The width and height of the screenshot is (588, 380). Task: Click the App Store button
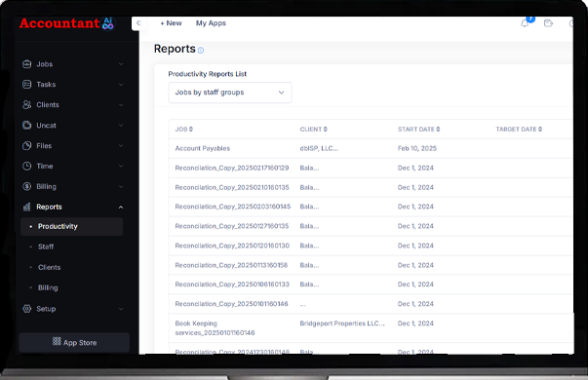coord(74,342)
